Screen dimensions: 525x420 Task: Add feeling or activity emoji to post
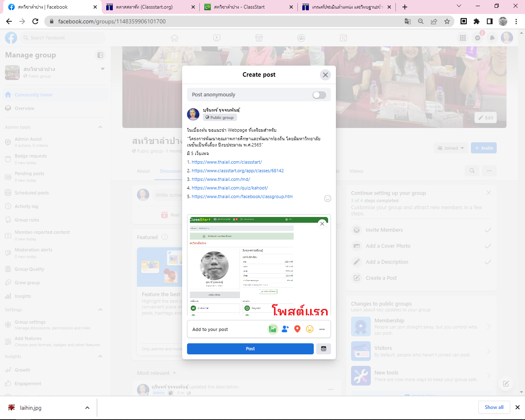pyautogui.click(x=310, y=329)
